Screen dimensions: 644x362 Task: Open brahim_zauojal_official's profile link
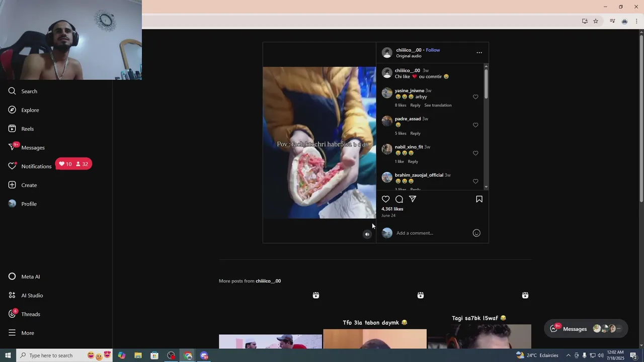point(419,175)
